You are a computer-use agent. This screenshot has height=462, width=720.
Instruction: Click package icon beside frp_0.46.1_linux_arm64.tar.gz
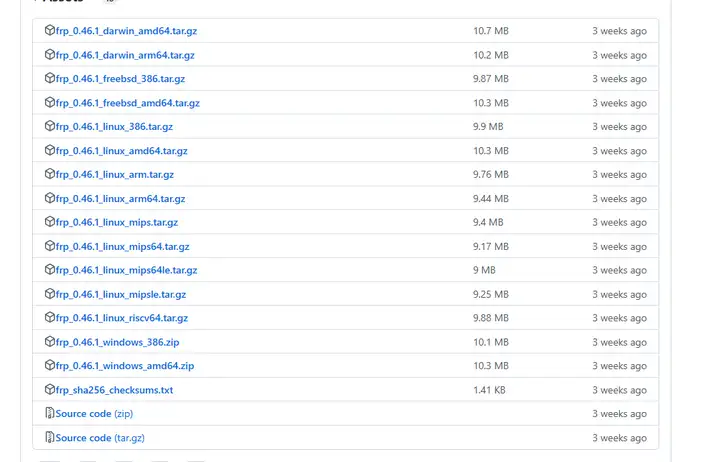[x=50, y=198]
